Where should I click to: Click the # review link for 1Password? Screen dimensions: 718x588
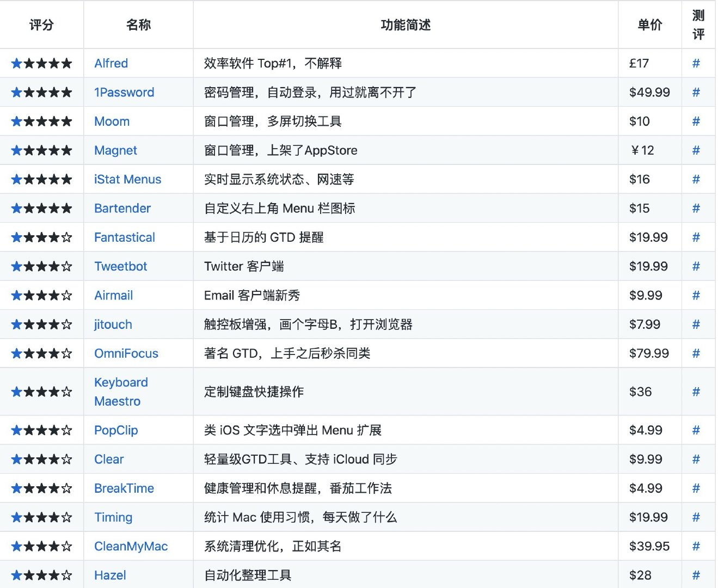696,92
